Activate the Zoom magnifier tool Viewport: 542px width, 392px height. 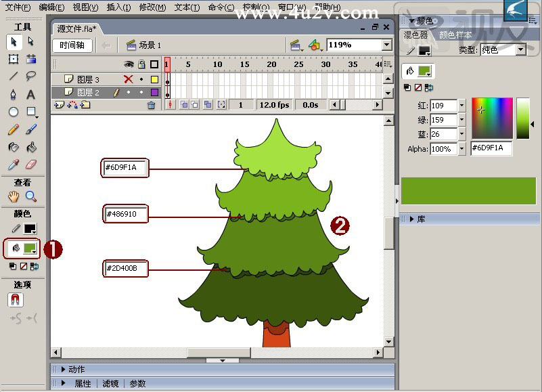[x=30, y=196]
